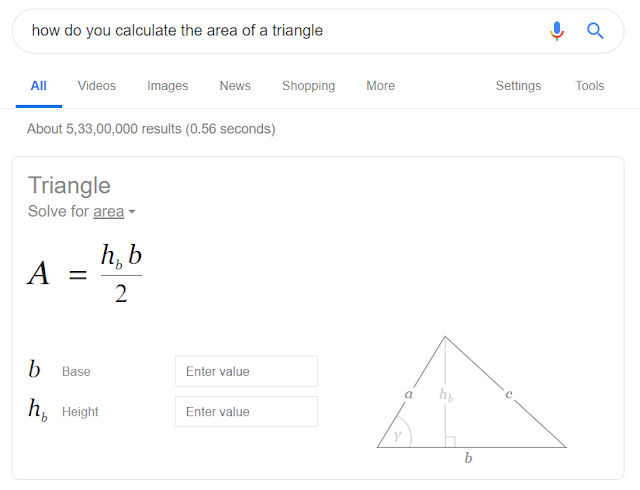Switch to the Images tab
This screenshot has width=640, height=490.
pyautogui.click(x=167, y=86)
